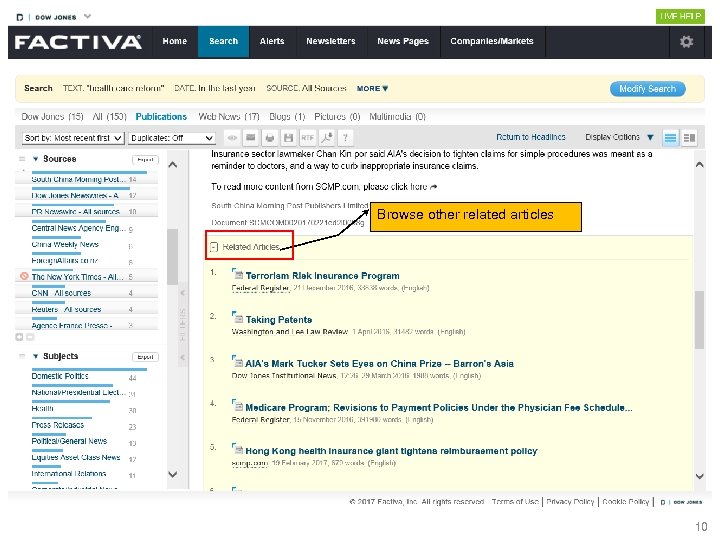Screen dimensions: 720x540
Task: Click Export button in Sources panel
Action: click(x=145, y=159)
